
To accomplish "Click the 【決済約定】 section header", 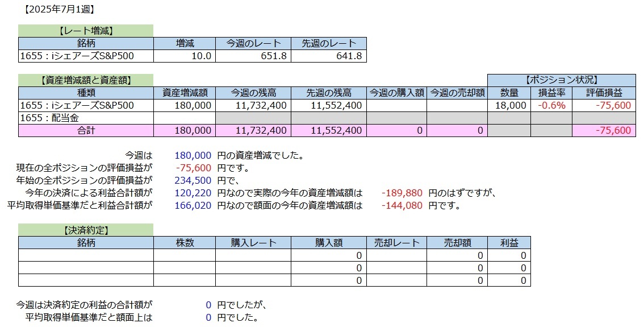I will click(86, 230).
